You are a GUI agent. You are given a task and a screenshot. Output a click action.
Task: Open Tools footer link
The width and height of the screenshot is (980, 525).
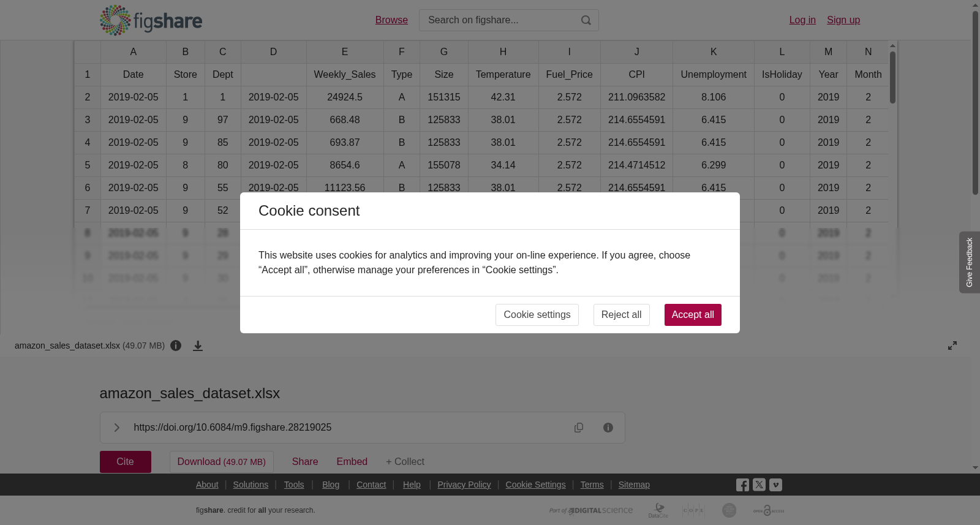294,485
